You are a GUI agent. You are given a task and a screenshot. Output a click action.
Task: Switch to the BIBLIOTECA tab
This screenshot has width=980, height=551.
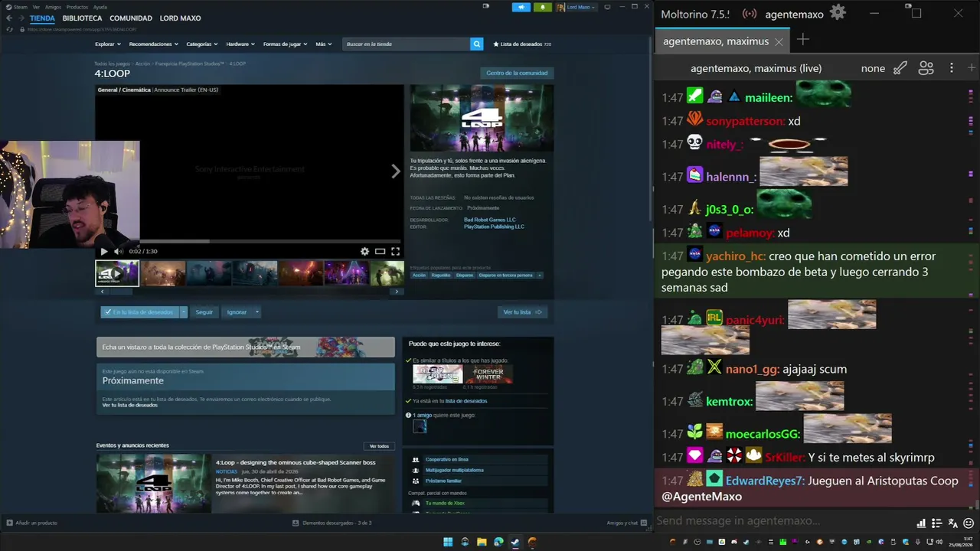(x=82, y=18)
